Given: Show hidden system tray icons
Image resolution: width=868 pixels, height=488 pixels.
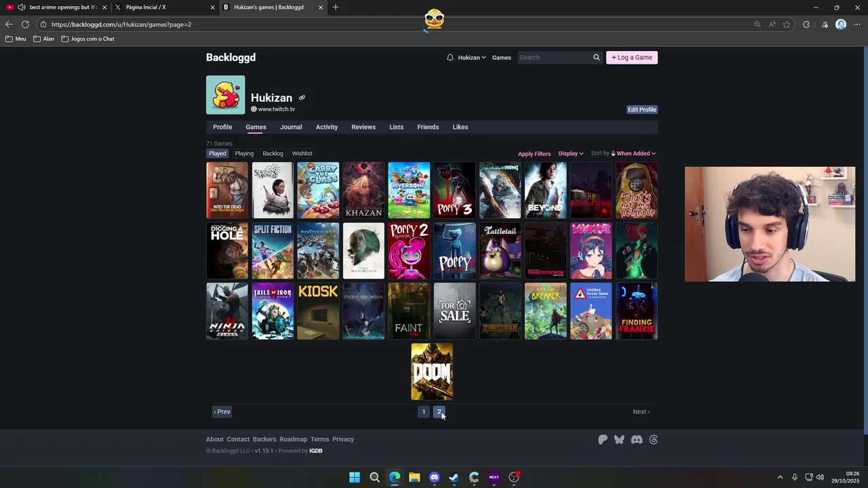Looking at the screenshot, I should coord(780,477).
